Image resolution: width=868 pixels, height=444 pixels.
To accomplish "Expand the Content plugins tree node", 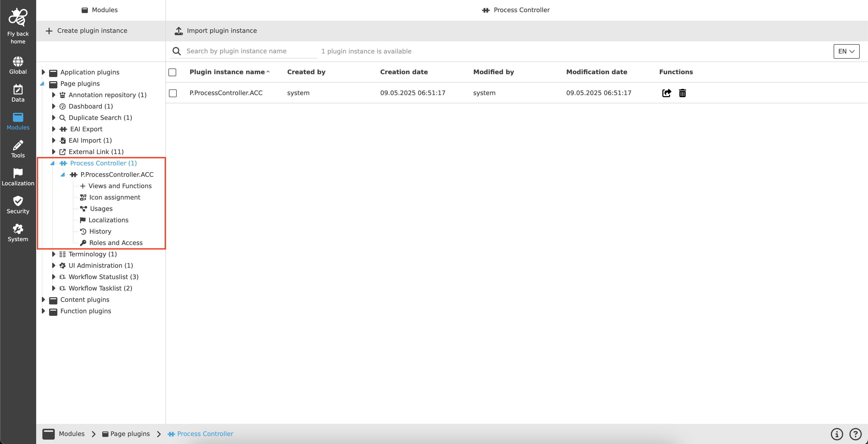I will tap(43, 299).
